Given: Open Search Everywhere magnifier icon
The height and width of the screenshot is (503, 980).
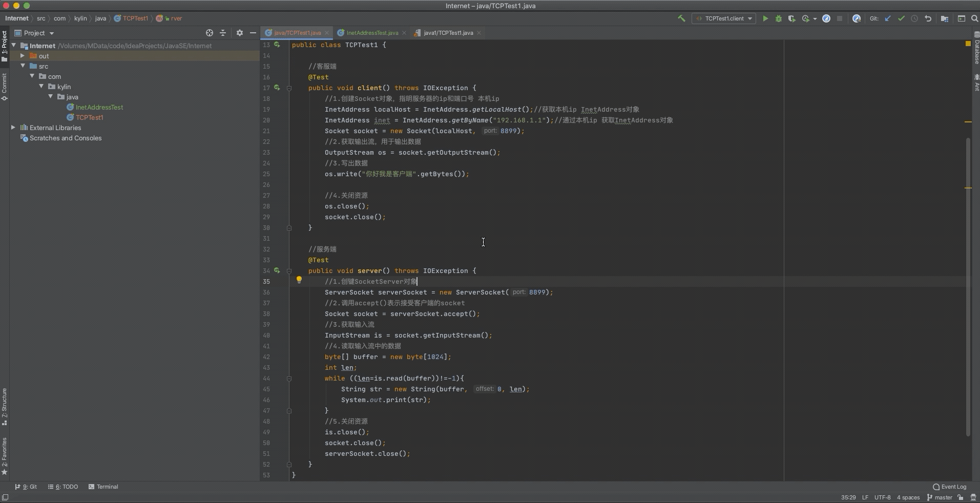Looking at the screenshot, I should pyautogui.click(x=974, y=18).
